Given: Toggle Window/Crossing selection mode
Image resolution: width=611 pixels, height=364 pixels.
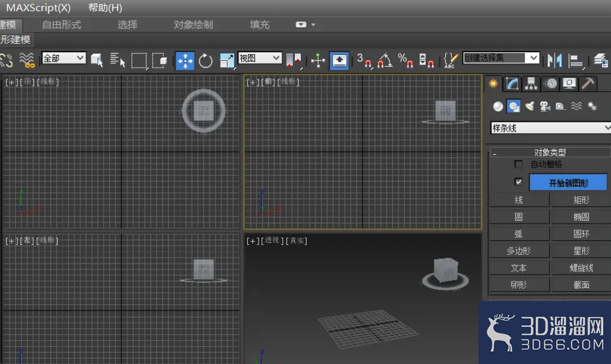Looking at the screenshot, I should (x=159, y=60).
